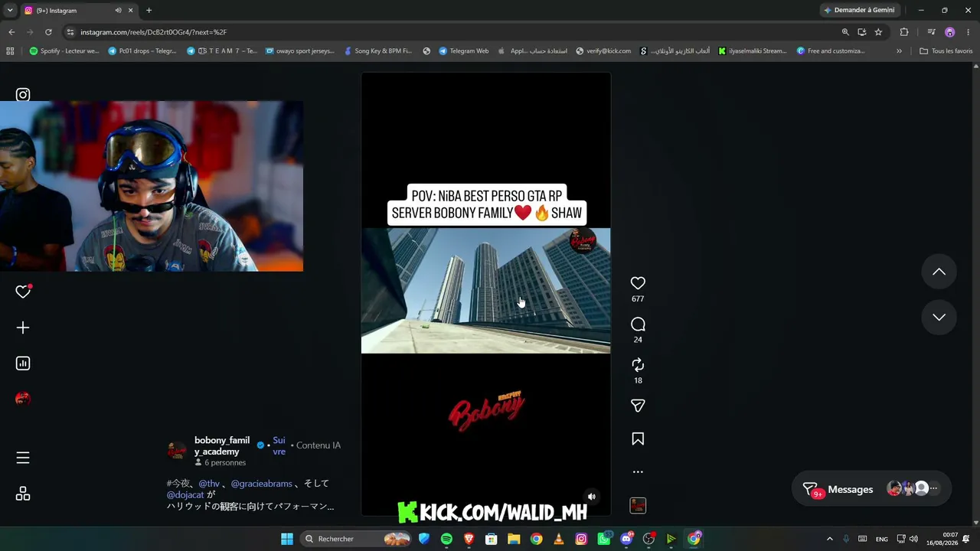
Task: Toggle the reel's sound with the speaker button
Action: click(591, 497)
